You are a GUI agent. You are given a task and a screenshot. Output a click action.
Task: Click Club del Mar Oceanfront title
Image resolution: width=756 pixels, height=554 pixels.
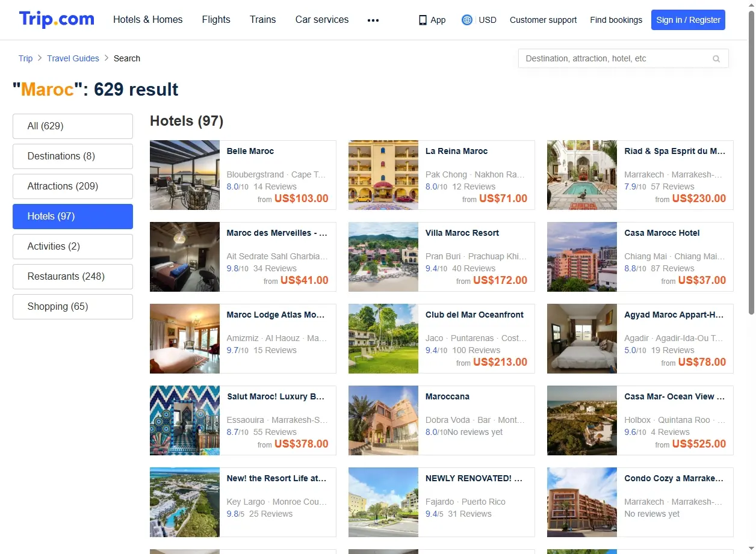click(474, 315)
